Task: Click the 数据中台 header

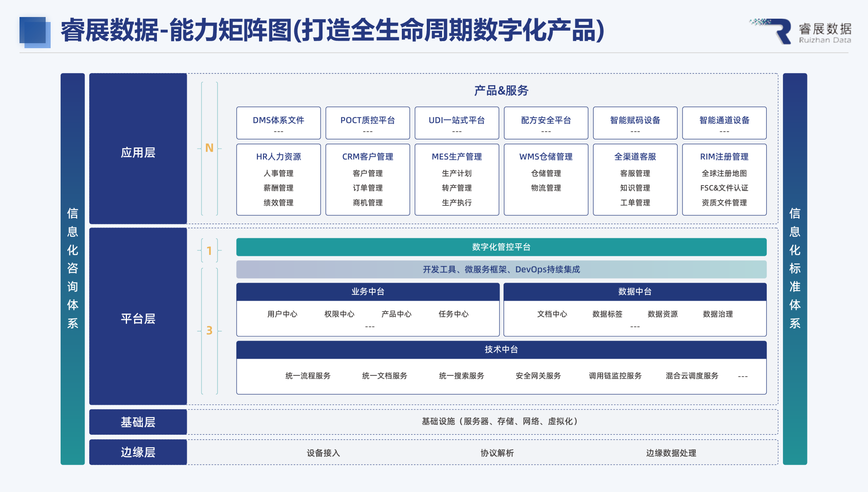Action: click(x=635, y=291)
